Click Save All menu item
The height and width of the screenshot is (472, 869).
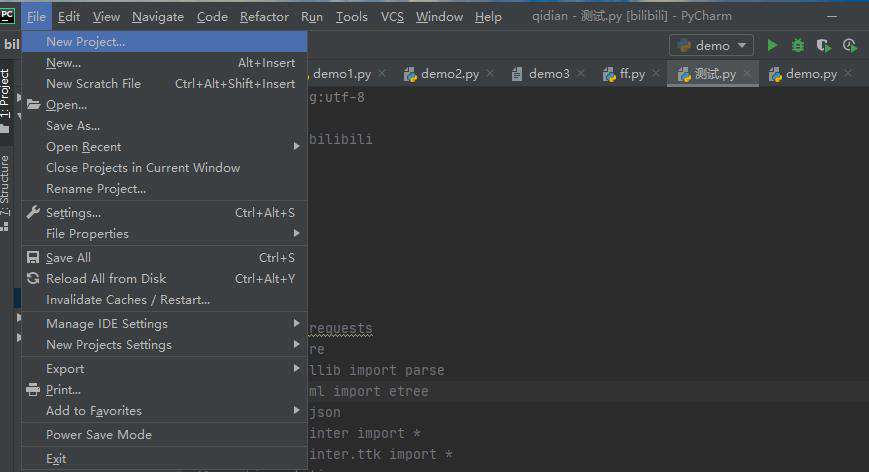click(165, 258)
